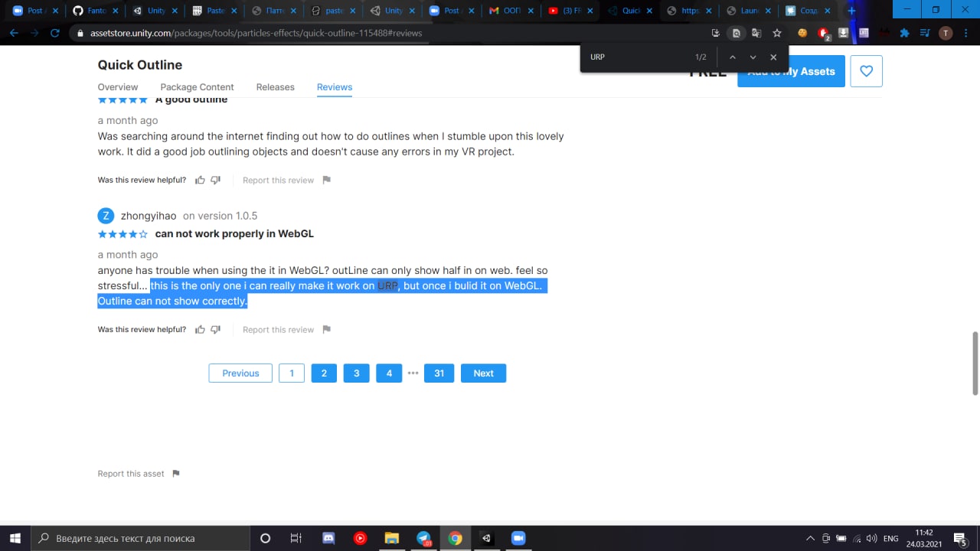Image resolution: width=980 pixels, height=551 pixels.
Task: Thumbs up the zhongyihao WebGL review
Action: pos(200,329)
